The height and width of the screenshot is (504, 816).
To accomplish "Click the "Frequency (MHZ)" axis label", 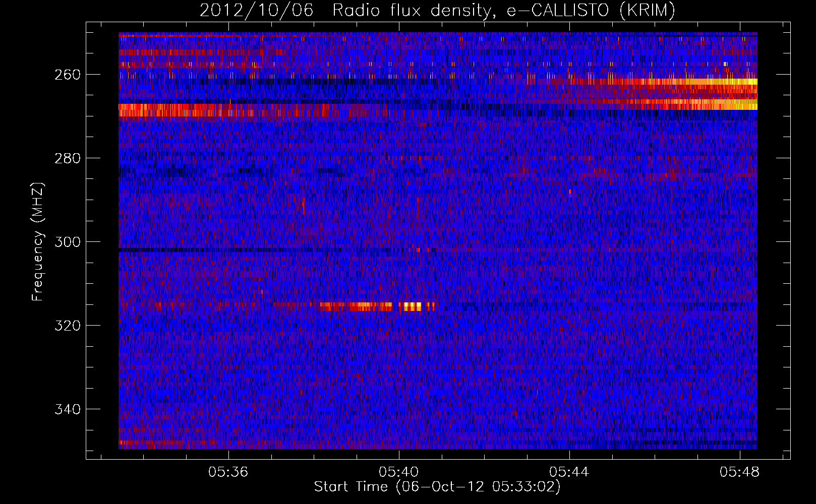I will [38, 241].
